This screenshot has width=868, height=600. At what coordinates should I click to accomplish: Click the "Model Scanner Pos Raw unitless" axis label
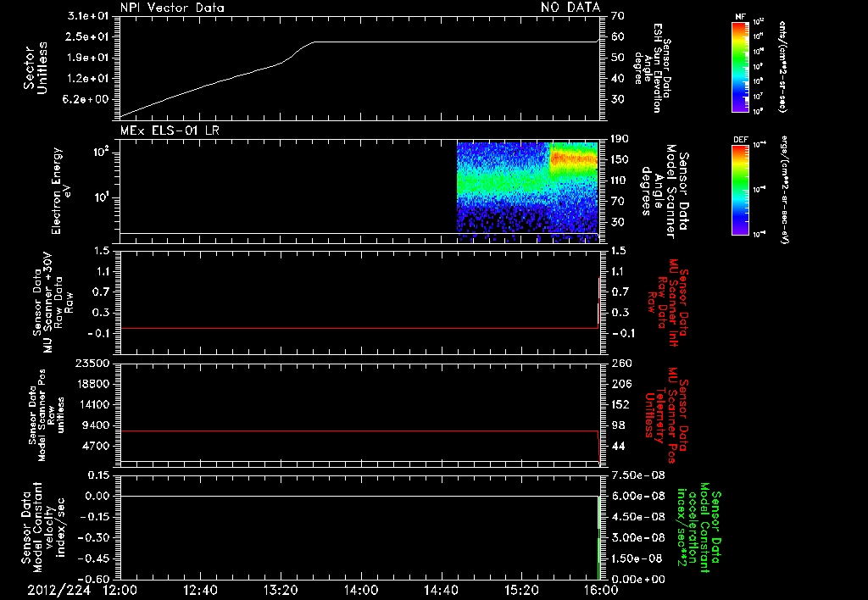point(47,415)
